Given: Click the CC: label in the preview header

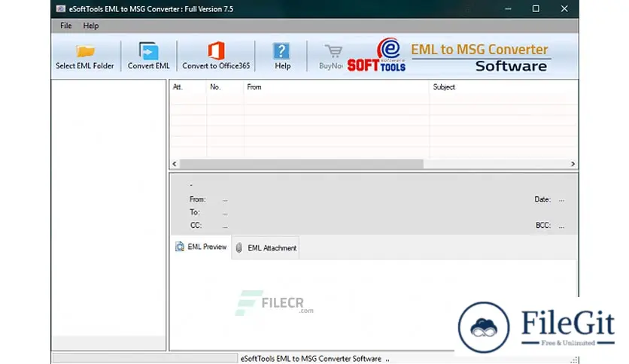Looking at the screenshot, I should point(196,226).
